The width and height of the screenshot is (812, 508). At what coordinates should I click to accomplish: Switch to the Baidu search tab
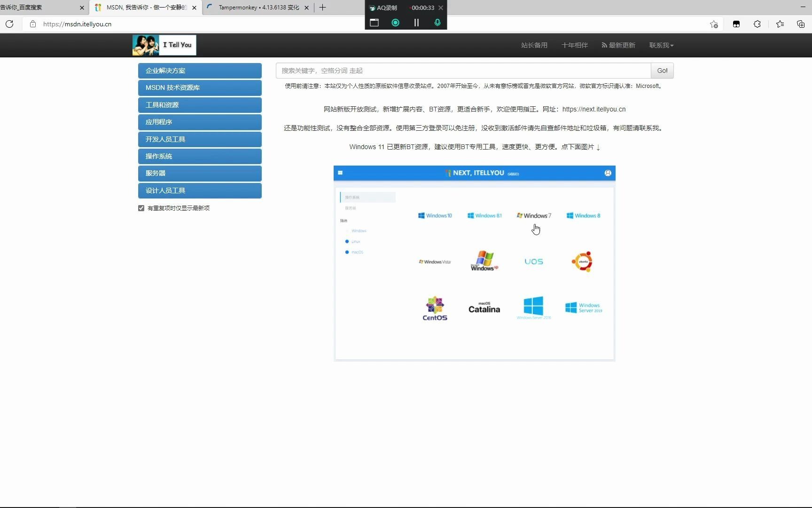coord(42,8)
